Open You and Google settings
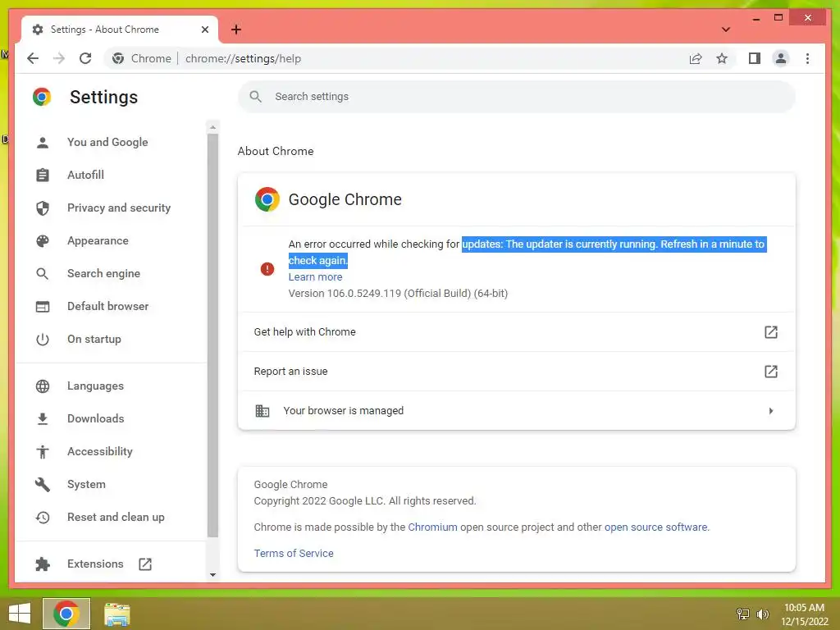The image size is (840, 630). pyautogui.click(x=107, y=142)
